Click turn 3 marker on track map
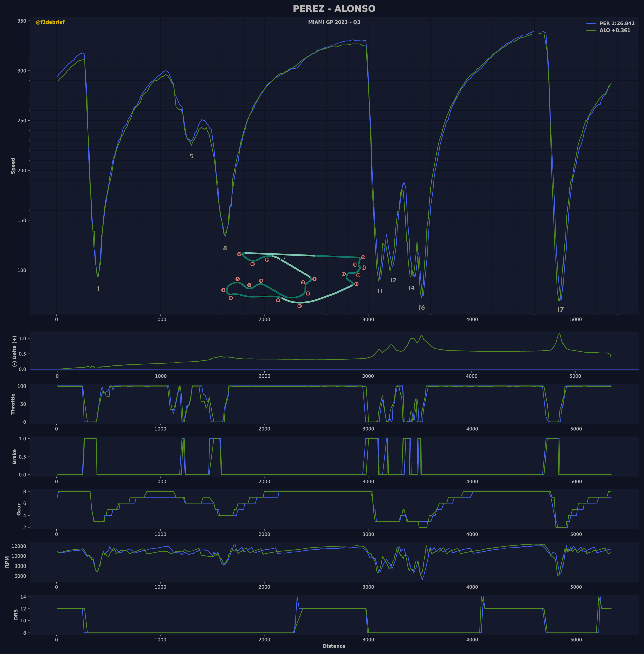This screenshot has width=644, height=654. point(308,293)
